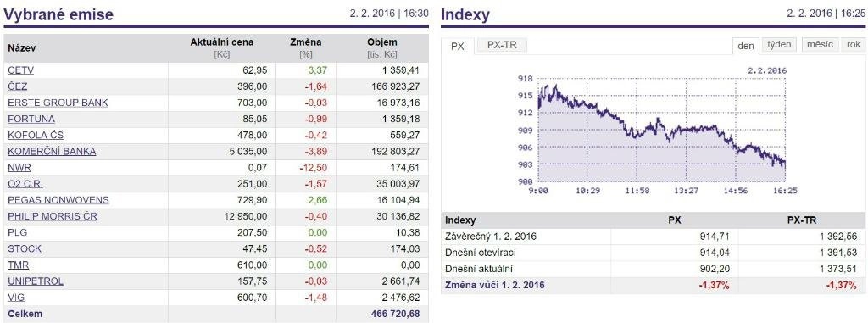Open the O2 C.R. link
The width and height of the screenshot is (868, 323).
[25, 184]
